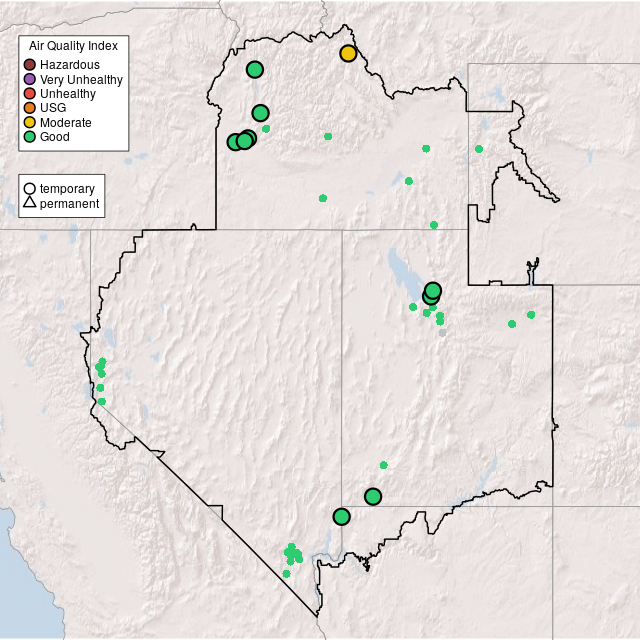Select the USG orange legend swatch
Viewport: 640px width, 640px height.
[x=30, y=108]
